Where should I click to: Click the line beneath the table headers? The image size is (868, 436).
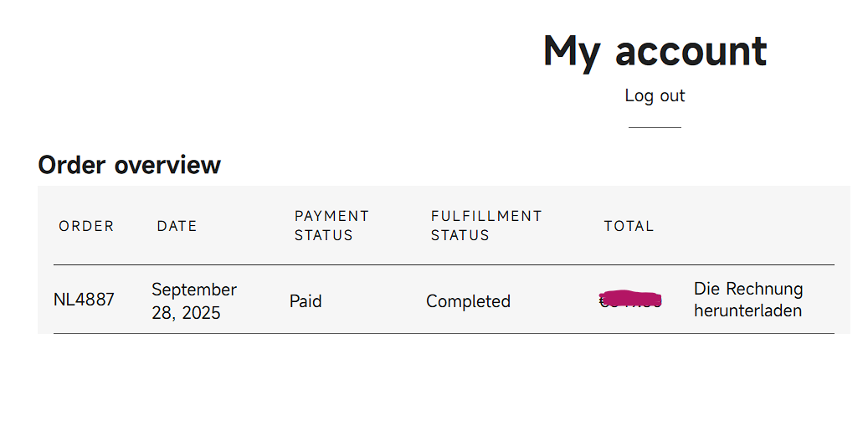444,264
